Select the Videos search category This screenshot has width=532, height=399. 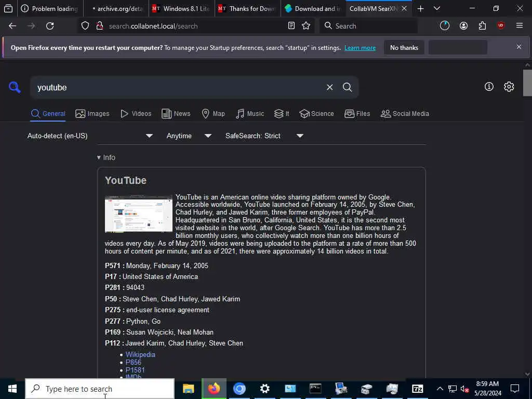(x=136, y=114)
